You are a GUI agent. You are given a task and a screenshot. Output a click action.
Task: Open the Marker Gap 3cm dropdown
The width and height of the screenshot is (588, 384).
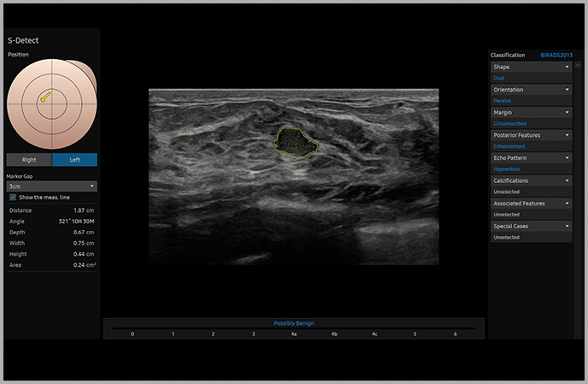point(50,186)
